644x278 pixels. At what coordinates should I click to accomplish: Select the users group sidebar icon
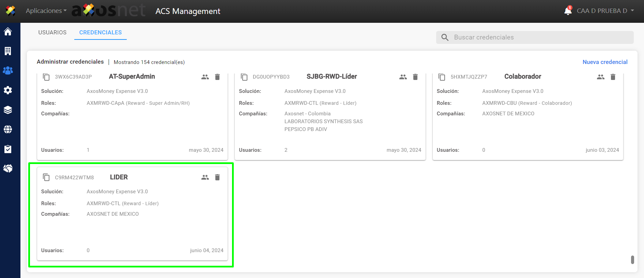coord(8,70)
